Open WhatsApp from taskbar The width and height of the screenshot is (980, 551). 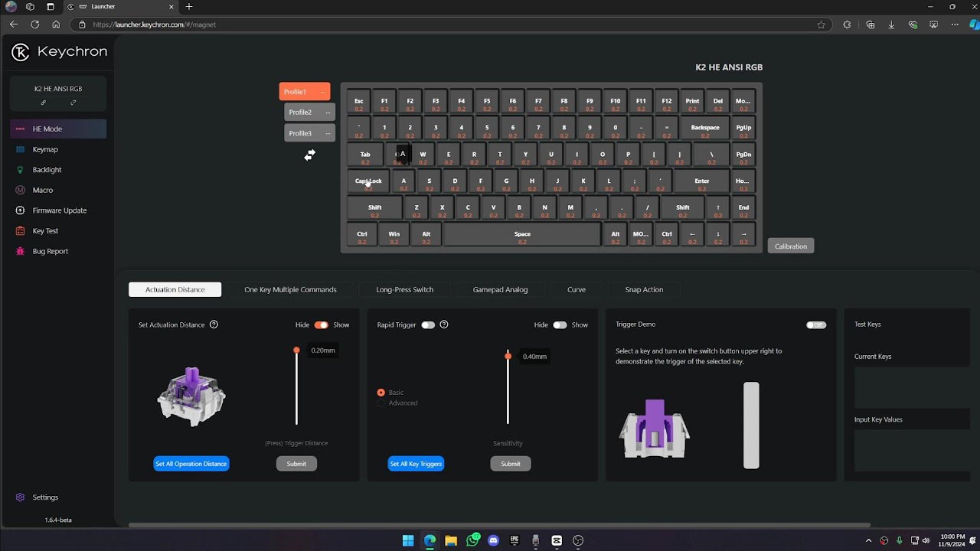(x=472, y=540)
